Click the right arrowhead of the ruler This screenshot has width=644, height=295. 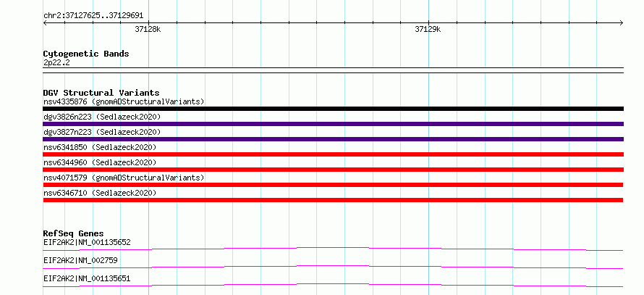pyautogui.click(x=622, y=22)
